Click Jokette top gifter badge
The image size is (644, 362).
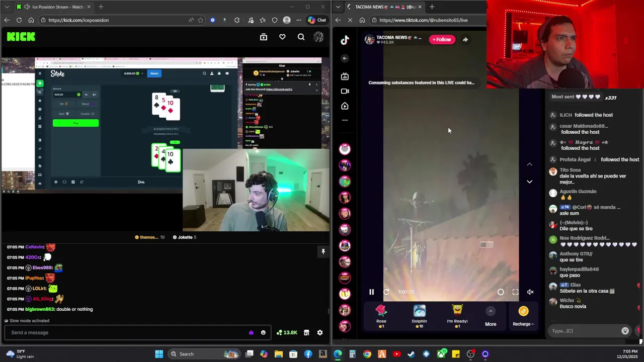coord(185,237)
